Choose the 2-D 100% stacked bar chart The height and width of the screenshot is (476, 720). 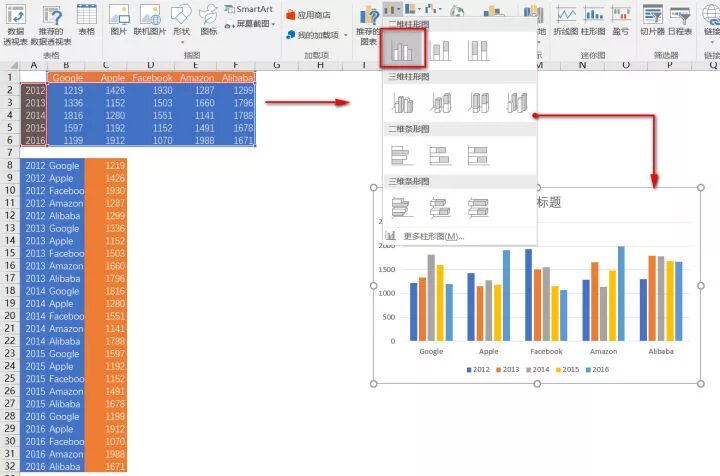[x=478, y=155]
